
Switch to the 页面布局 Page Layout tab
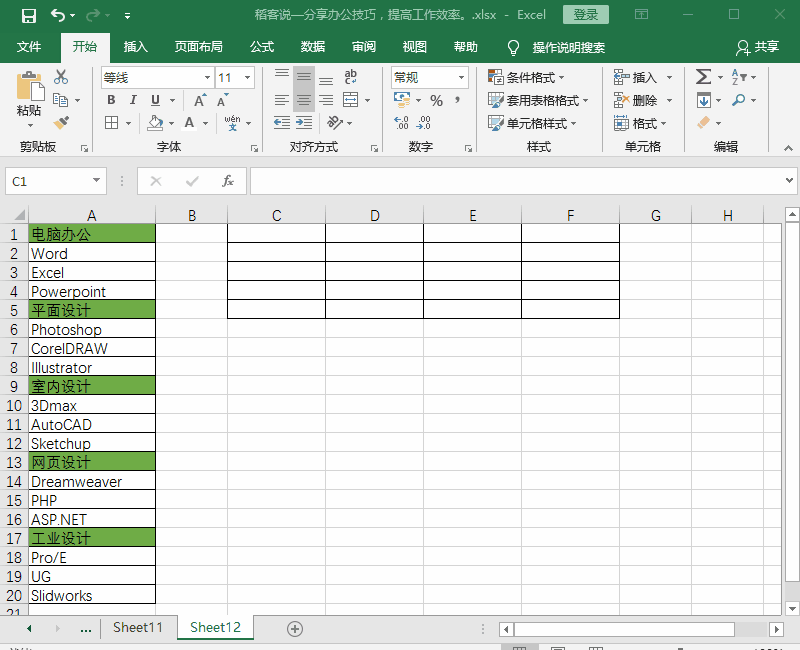[198, 47]
